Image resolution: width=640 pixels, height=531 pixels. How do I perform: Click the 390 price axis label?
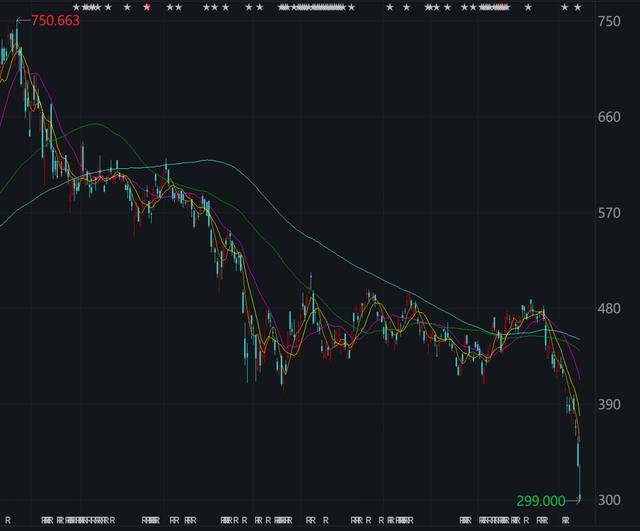(610, 405)
